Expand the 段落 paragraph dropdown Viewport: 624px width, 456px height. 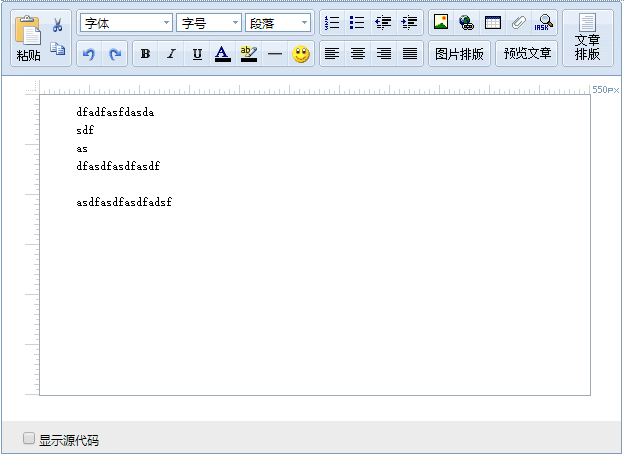(278, 23)
